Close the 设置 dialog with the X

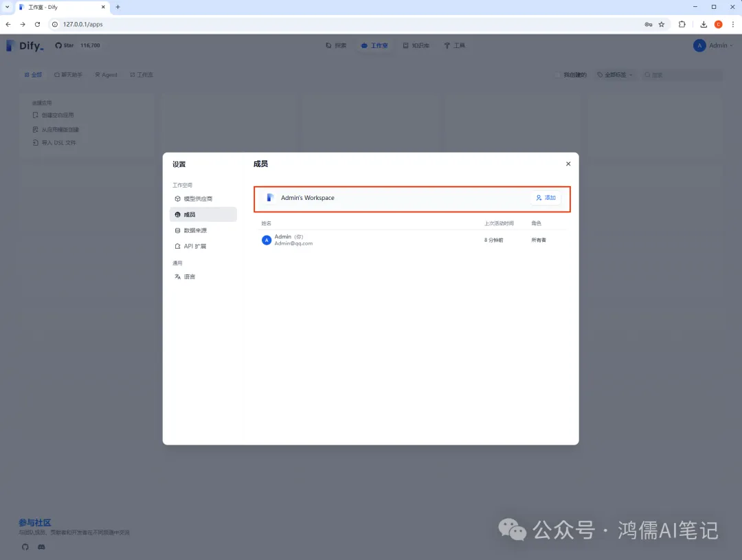[x=568, y=164]
